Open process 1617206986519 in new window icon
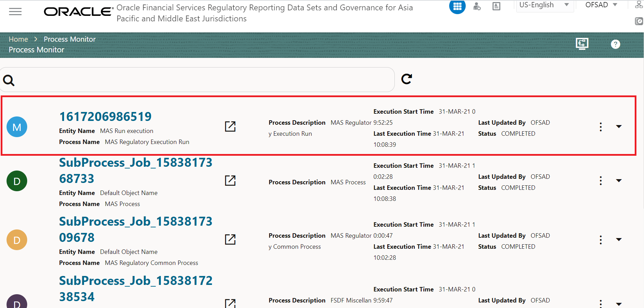 click(x=230, y=126)
